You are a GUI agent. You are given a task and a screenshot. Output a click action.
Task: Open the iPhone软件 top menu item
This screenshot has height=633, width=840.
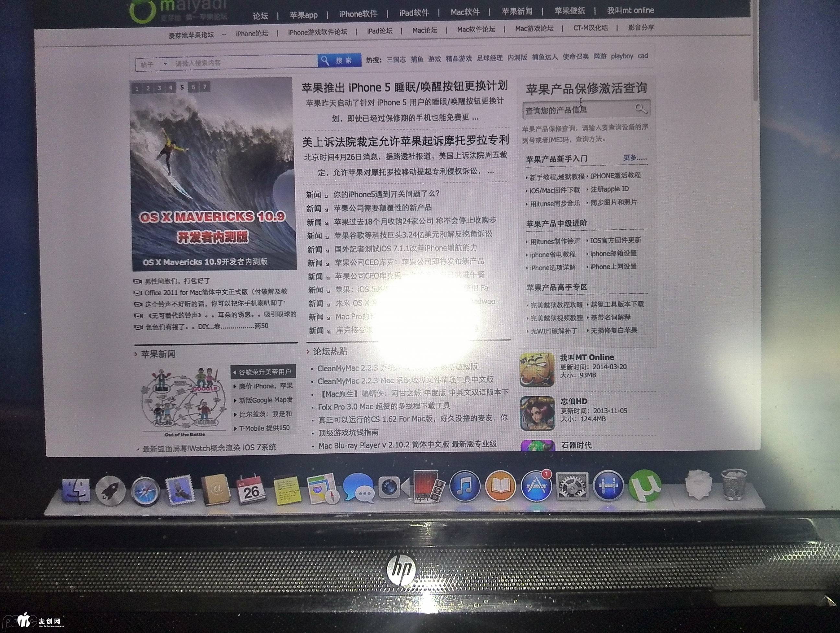358,14
